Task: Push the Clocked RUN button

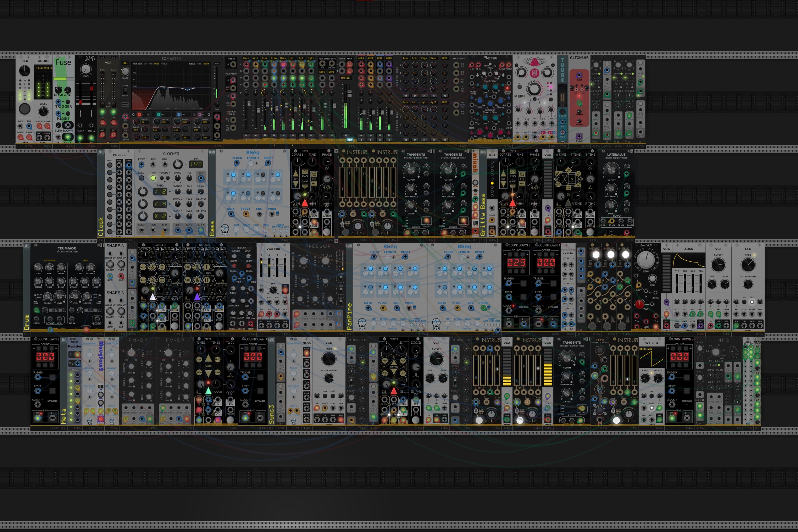Action: coord(153,178)
